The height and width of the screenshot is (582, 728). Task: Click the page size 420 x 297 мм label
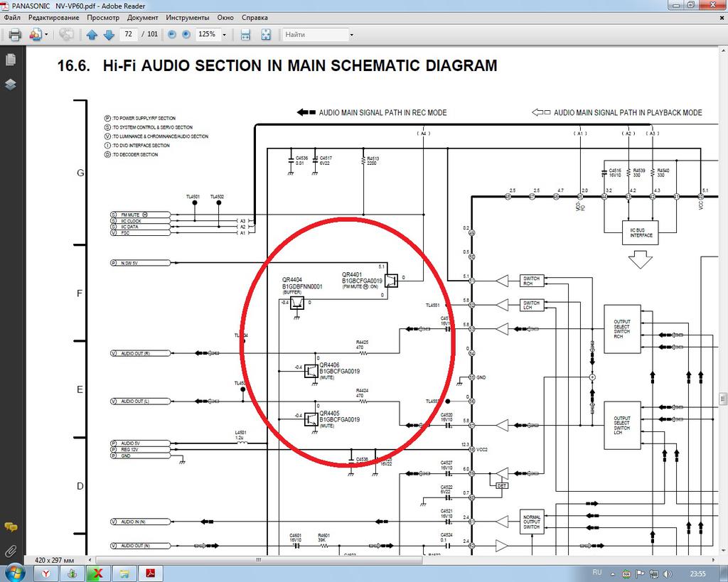(54, 560)
